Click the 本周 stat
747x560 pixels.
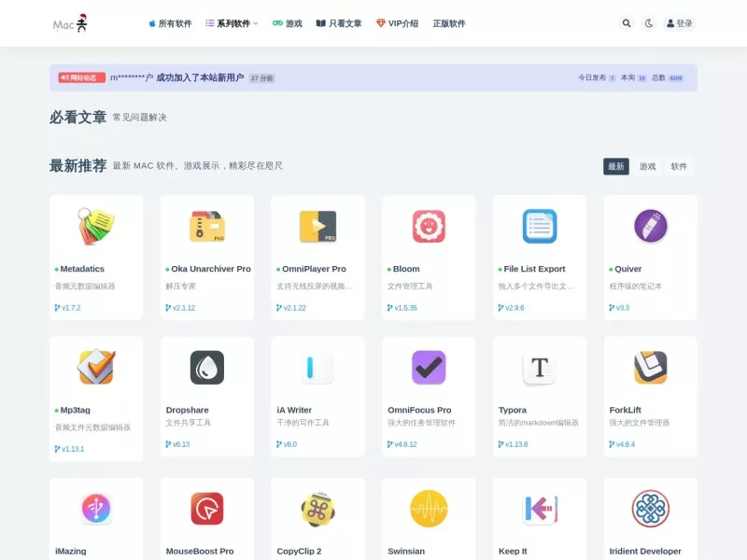(x=633, y=77)
